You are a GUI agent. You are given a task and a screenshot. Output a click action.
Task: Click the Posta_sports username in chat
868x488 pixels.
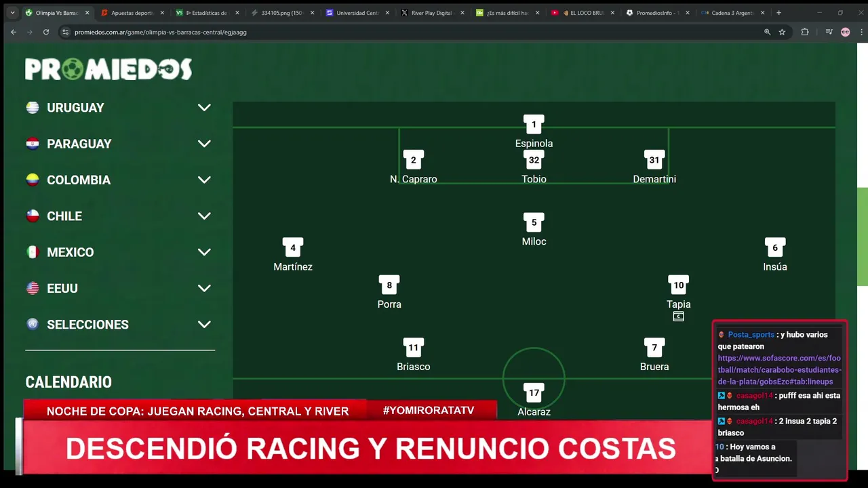751,335
